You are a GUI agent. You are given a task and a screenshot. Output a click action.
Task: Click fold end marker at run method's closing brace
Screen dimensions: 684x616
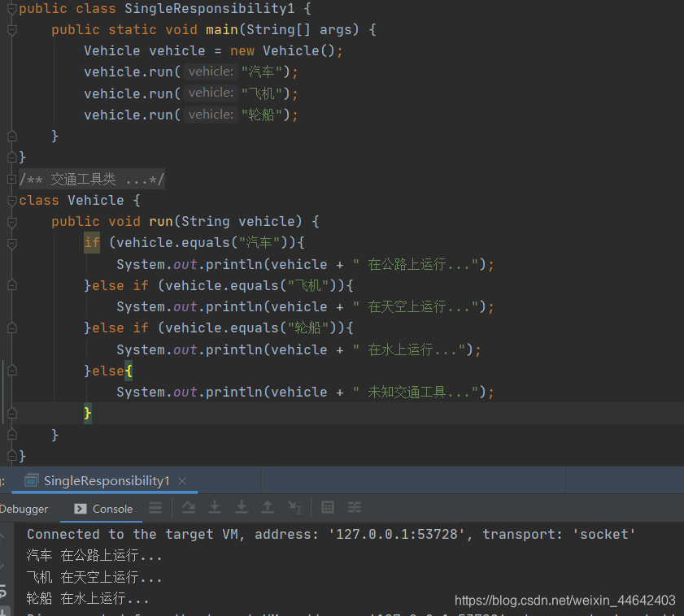[x=12, y=435]
